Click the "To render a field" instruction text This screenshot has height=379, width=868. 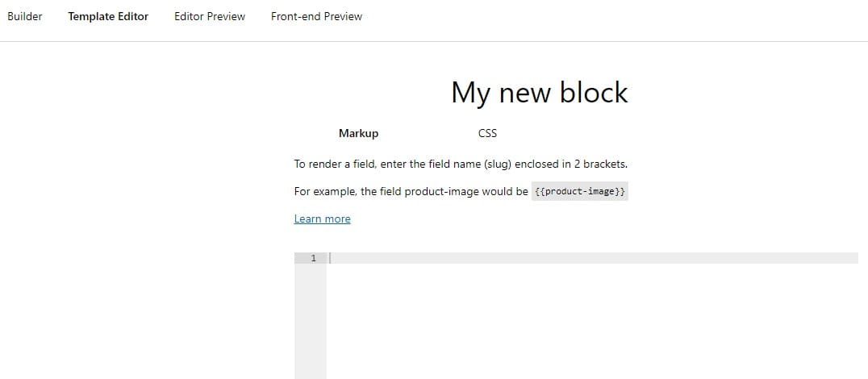461,165
